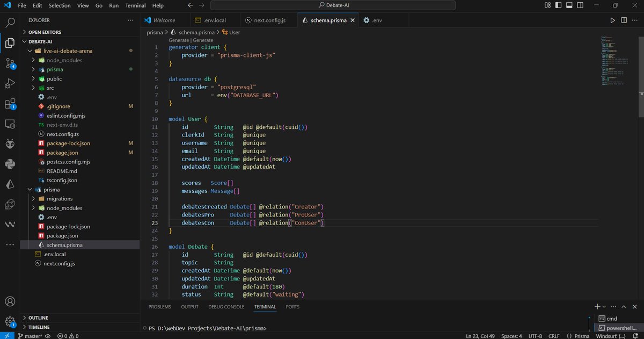The height and width of the screenshot is (339, 644).
Task: Go back with the left arrow
Action: (191, 5)
